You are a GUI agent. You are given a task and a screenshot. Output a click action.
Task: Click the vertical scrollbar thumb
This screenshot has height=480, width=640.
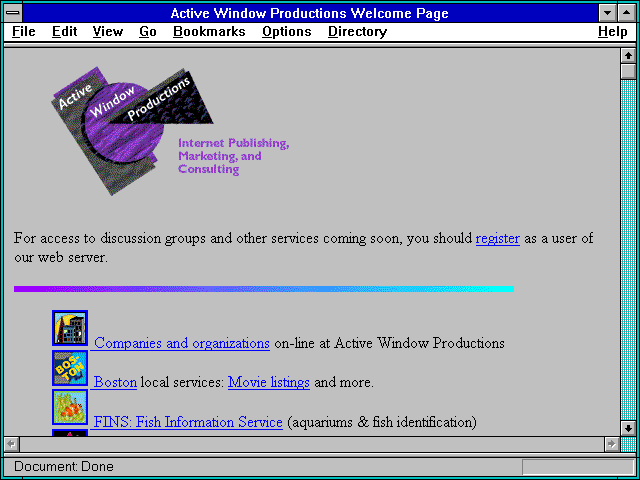[x=628, y=71]
